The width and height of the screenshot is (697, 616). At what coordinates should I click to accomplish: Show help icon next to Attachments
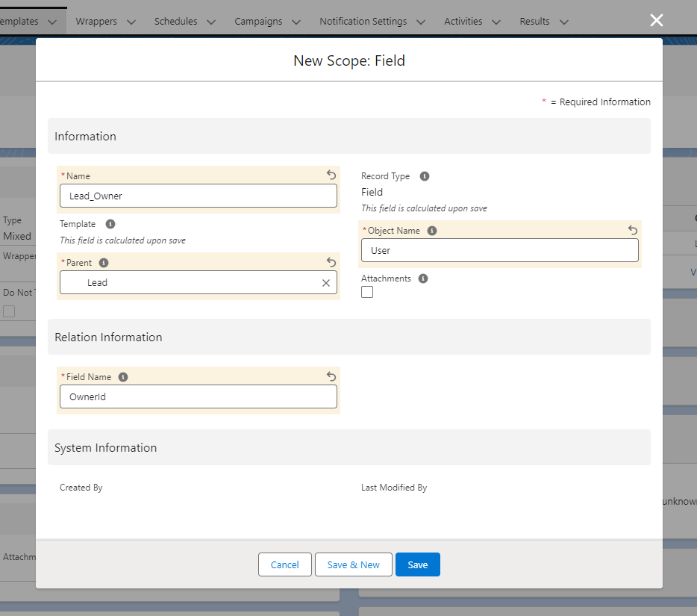coord(423,279)
